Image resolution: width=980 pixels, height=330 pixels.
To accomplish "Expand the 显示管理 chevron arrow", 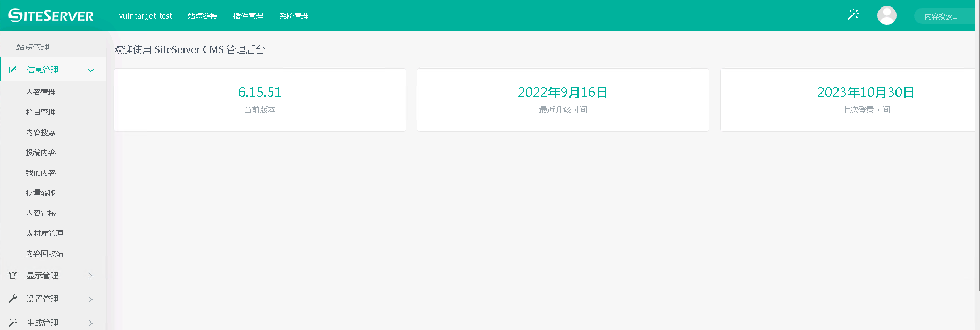I will click(91, 275).
